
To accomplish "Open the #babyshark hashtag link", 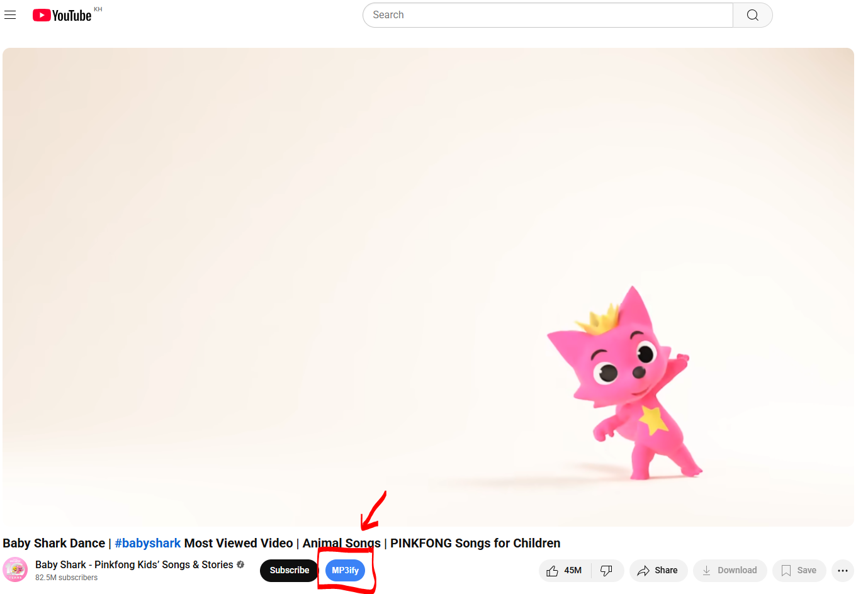I will click(147, 543).
